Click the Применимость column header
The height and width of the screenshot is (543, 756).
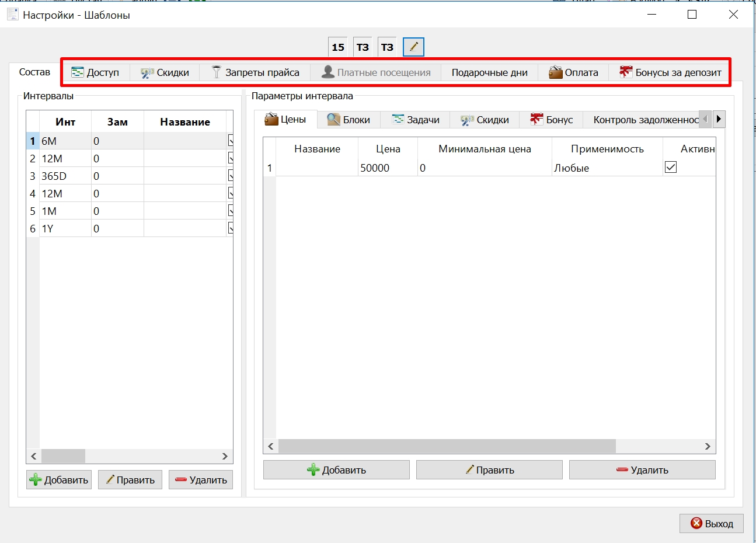coord(607,149)
